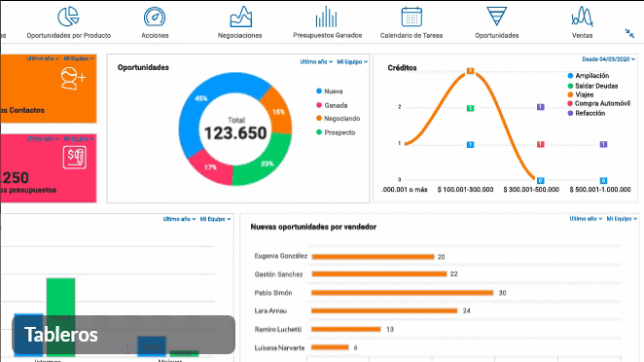Click the add contact icon on orange card

(x=73, y=79)
